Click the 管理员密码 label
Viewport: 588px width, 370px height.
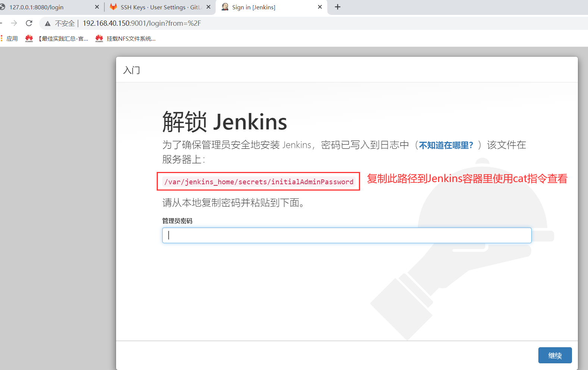pyautogui.click(x=177, y=221)
